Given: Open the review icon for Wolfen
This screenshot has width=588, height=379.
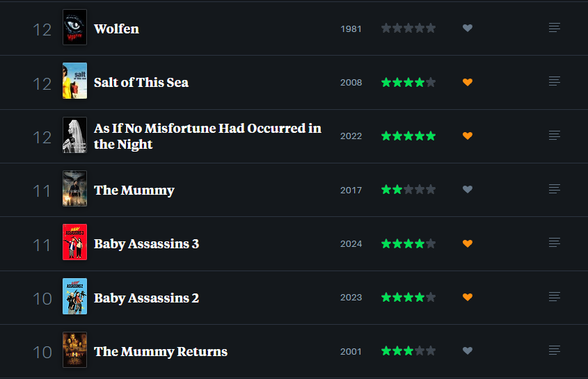Looking at the screenshot, I should point(554,28).
